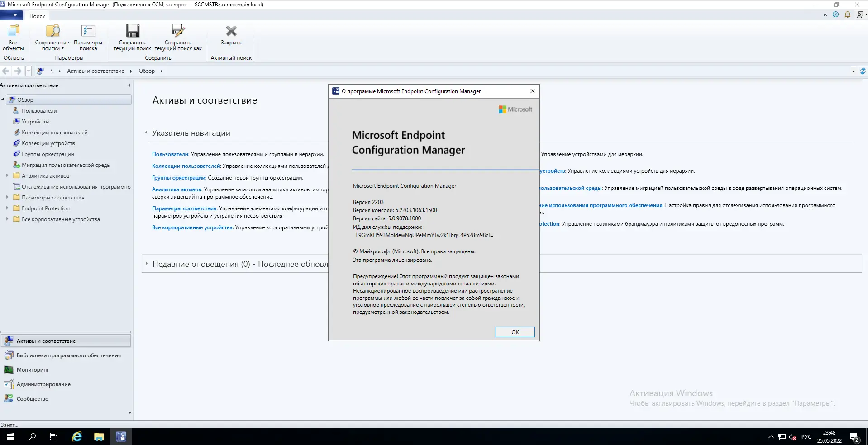The width and height of the screenshot is (868, 445).
Task: Click the РУС language indicator in tray
Action: tap(806, 437)
